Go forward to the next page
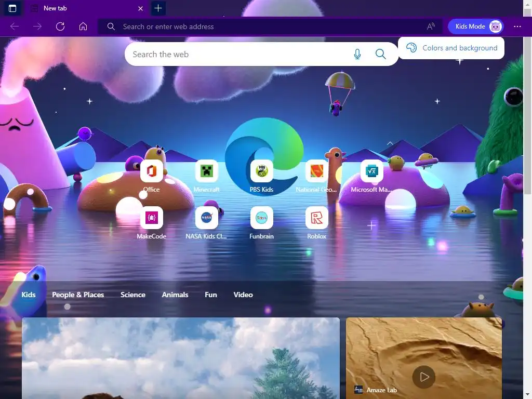The width and height of the screenshot is (532, 399). [37, 26]
